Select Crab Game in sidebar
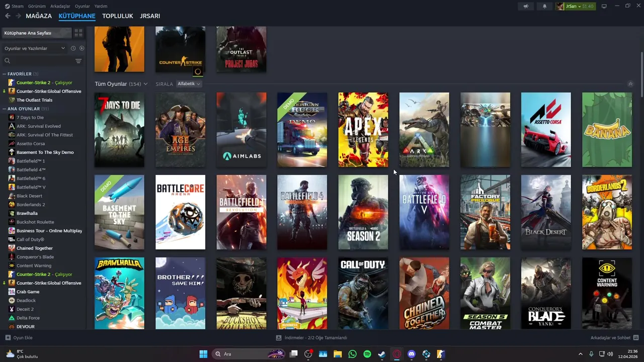The image size is (644, 362). (x=28, y=292)
